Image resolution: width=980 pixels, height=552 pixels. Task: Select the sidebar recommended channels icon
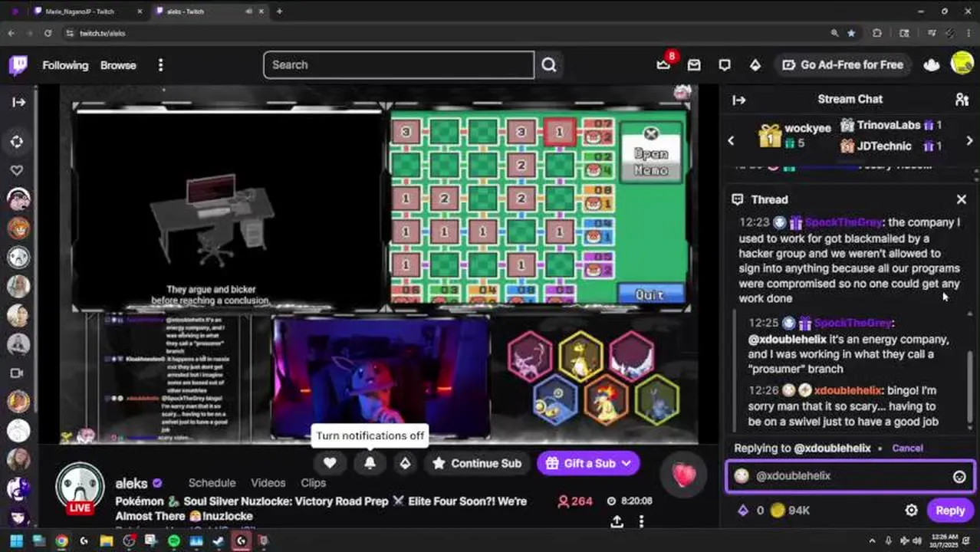click(18, 142)
